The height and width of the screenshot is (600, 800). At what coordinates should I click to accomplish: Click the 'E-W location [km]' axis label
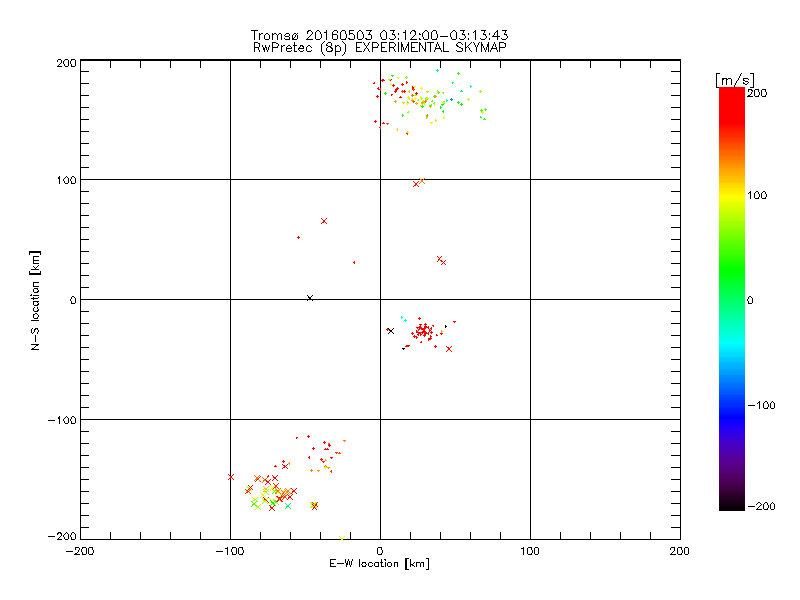tap(379, 563)
